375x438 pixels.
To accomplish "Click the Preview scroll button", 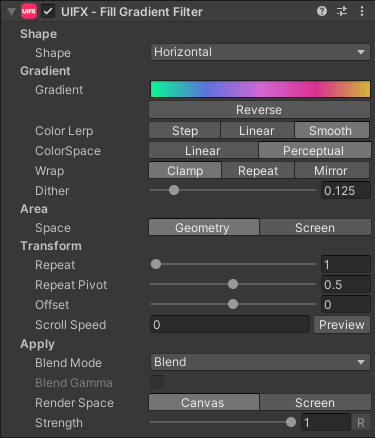I will pyautogui.click(x=342, y=324).
